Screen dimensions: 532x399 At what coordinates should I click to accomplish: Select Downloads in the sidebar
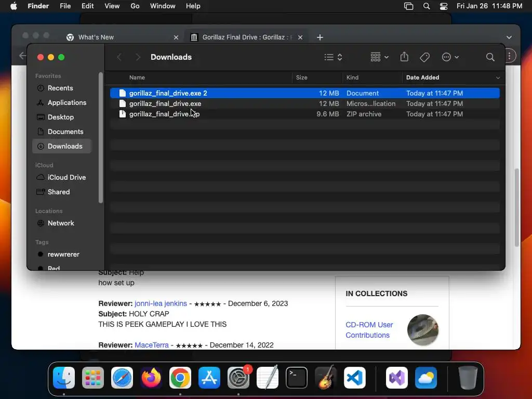(x=62, y=146)
